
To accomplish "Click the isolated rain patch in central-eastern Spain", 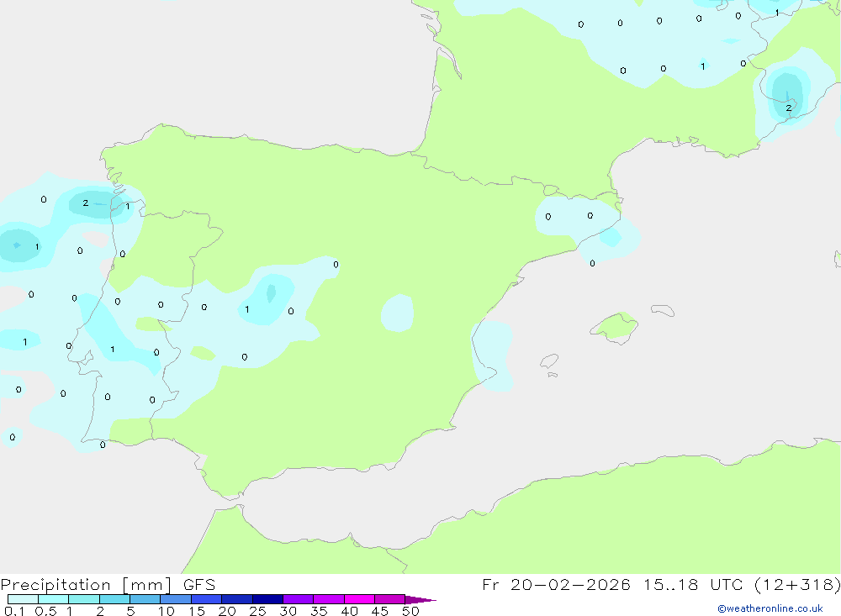I will pos(398,313).
